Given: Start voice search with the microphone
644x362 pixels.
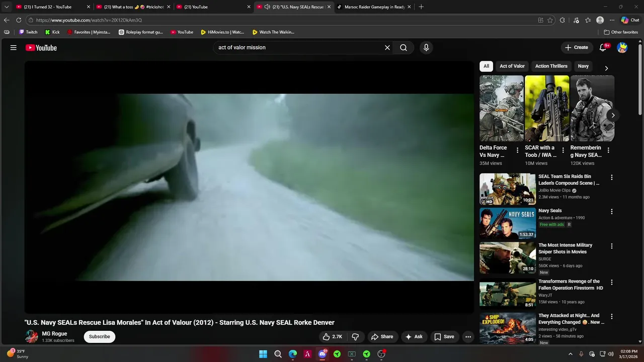Looking at the screenshot, I should [x=426, y=48].
